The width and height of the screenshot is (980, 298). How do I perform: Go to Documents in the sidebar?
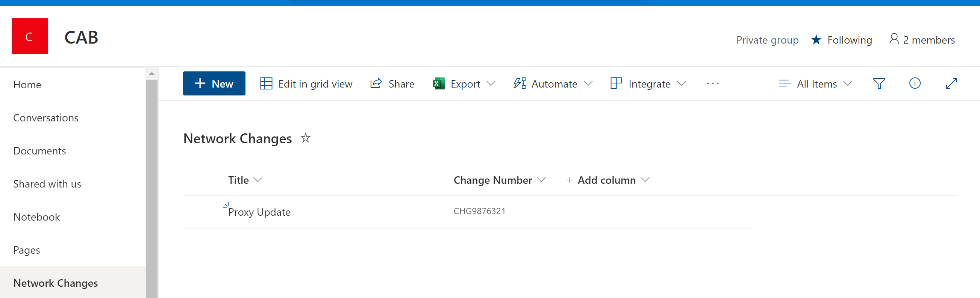(x=39, y=151)
